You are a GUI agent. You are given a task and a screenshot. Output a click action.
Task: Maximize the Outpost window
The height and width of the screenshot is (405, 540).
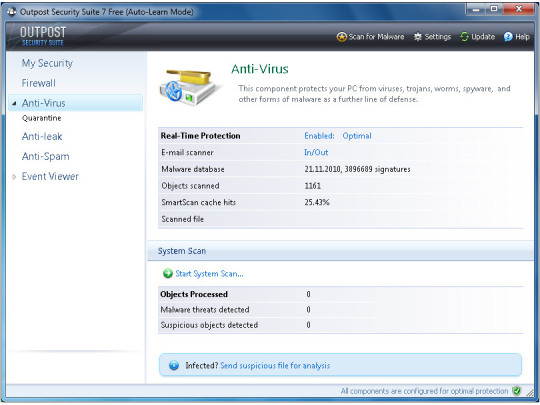[494, 9]
